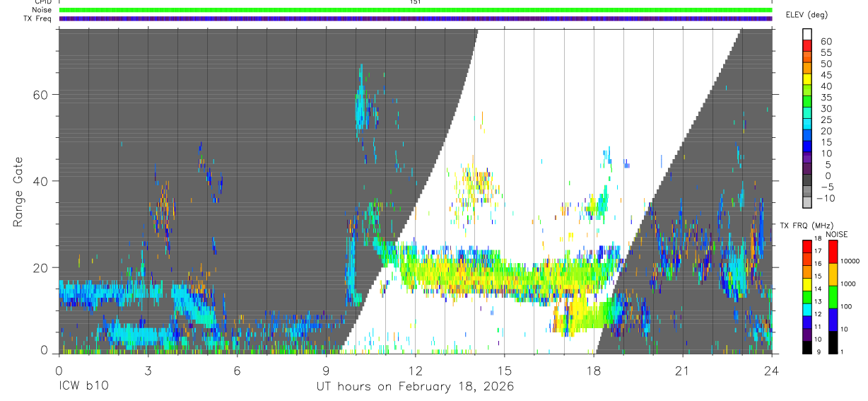This screenshot has height=401, width=868.
Task: Click the CPID value '151'
Action: coord(415,2)
